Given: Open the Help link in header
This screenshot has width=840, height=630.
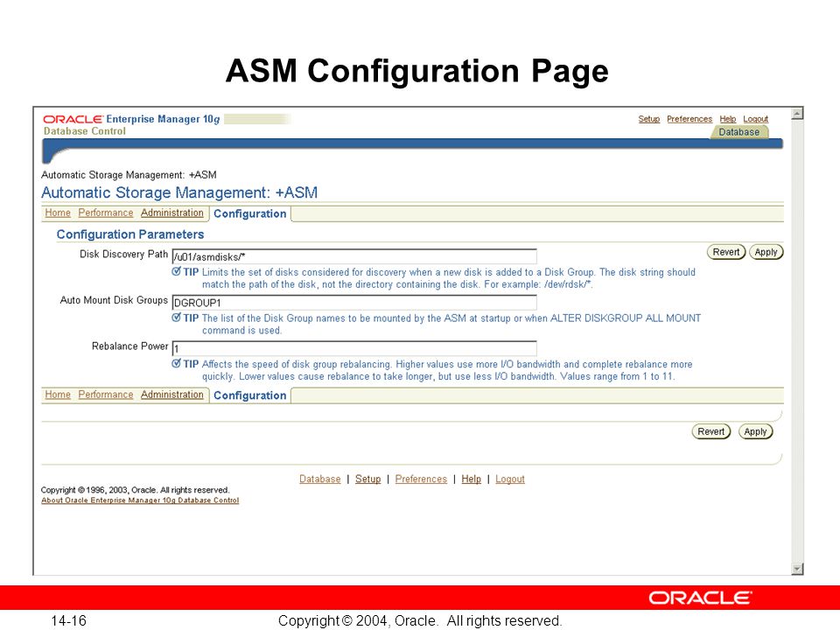Looking at the screenshot, I should click(727, 119).
